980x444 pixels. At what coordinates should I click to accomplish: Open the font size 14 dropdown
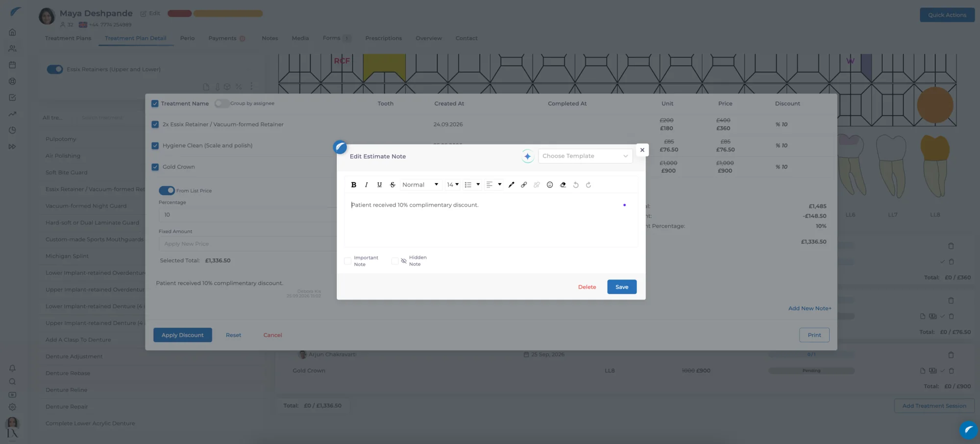point(453,185)
